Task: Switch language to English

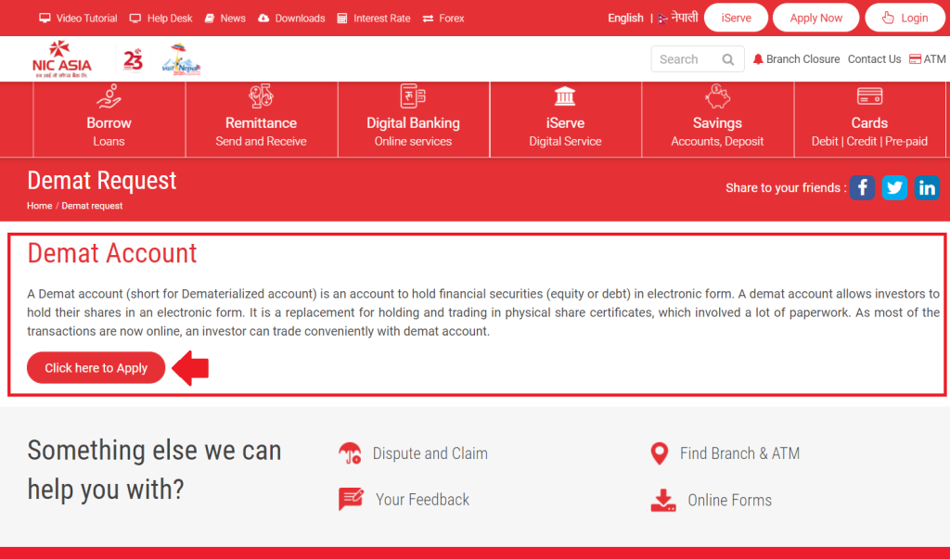Action: [625, 19]
